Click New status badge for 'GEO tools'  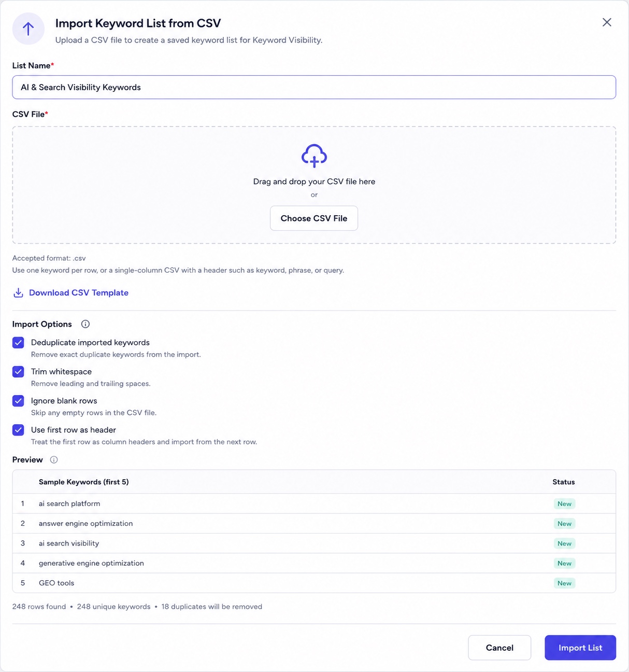pos(564,583)
